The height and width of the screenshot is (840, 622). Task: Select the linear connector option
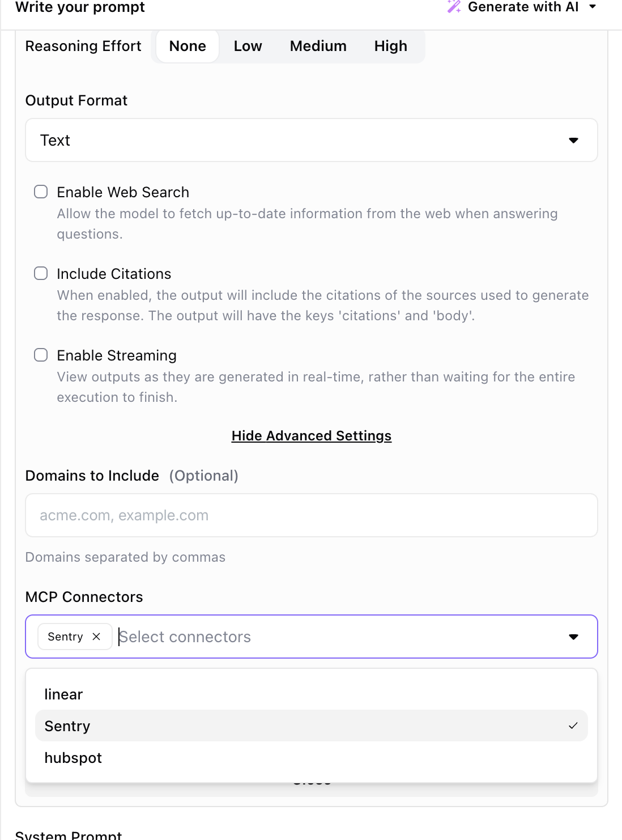(x=63, y=694)
